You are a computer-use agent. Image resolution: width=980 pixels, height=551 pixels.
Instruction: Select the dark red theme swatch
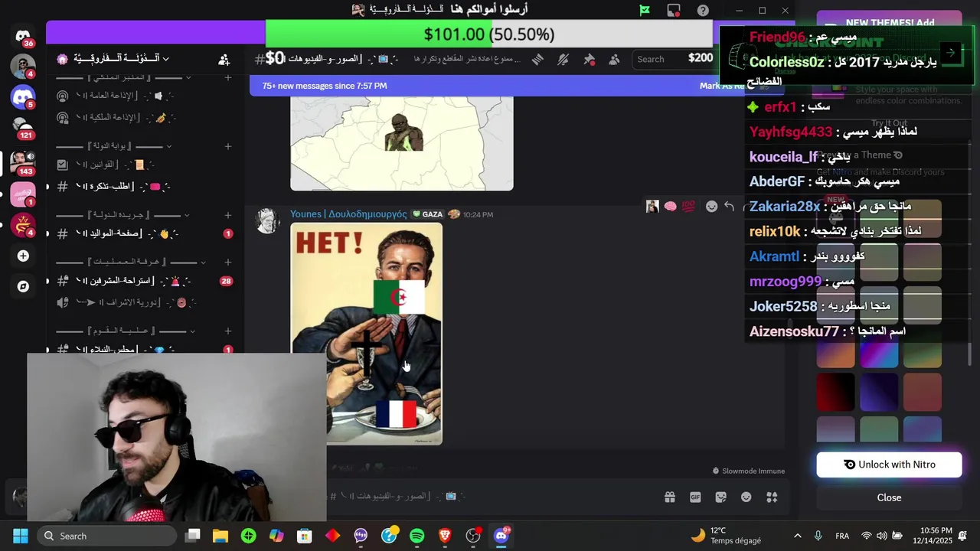pyautogui.click(x=835, y=392)
